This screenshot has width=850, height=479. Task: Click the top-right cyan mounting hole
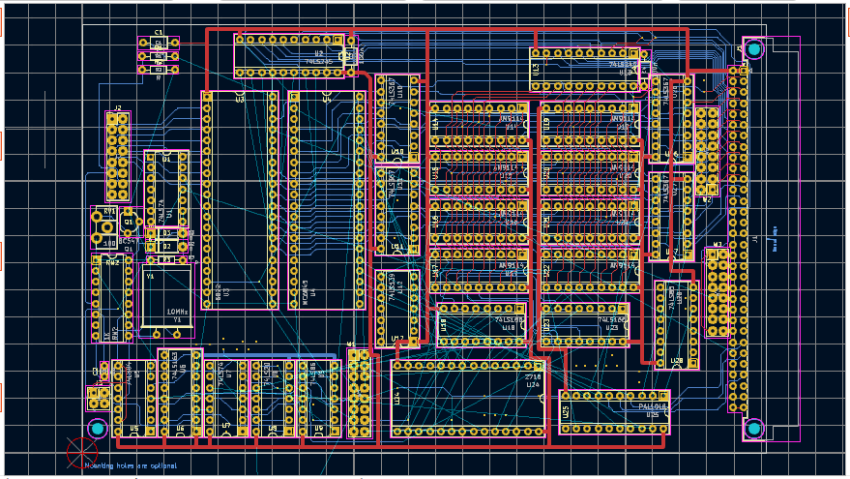click(x=752, y=48)
